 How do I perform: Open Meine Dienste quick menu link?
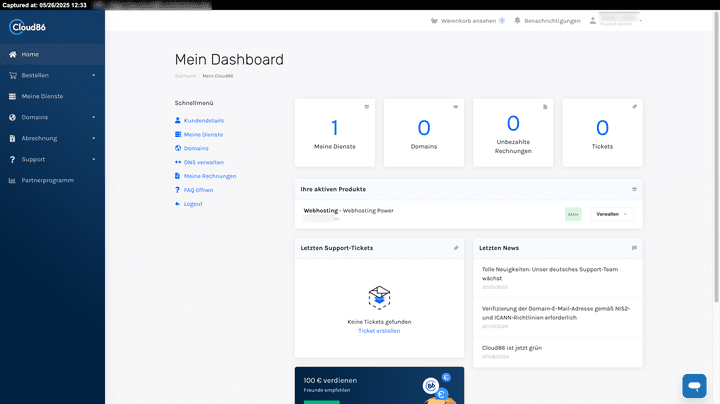(203, 135)
